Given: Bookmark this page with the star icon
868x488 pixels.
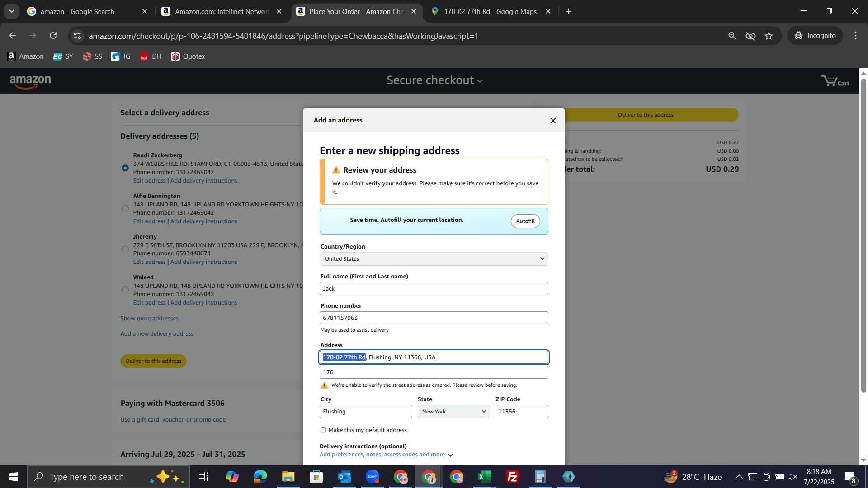Looking at the screenshot, I should 769,36.
